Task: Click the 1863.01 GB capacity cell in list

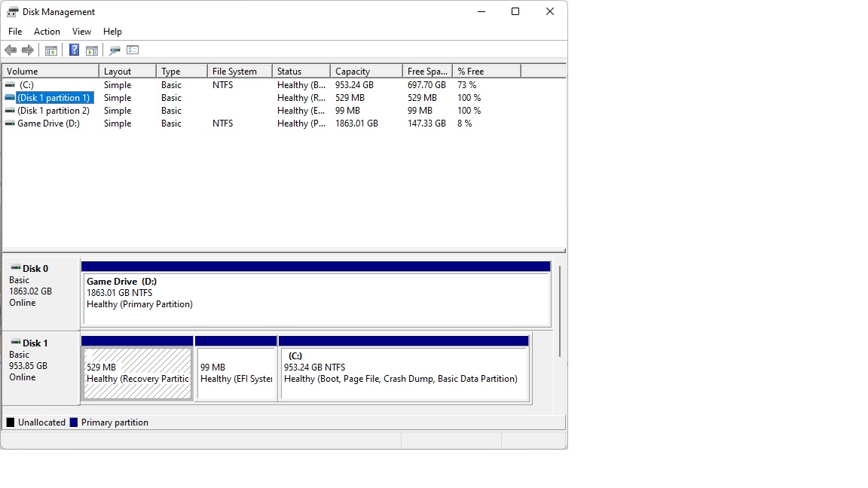Action: click(x=356, y=124)
